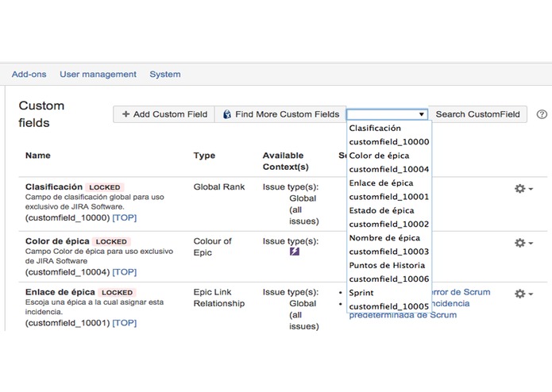Click the Available Context(s) column header

point(285,161)
